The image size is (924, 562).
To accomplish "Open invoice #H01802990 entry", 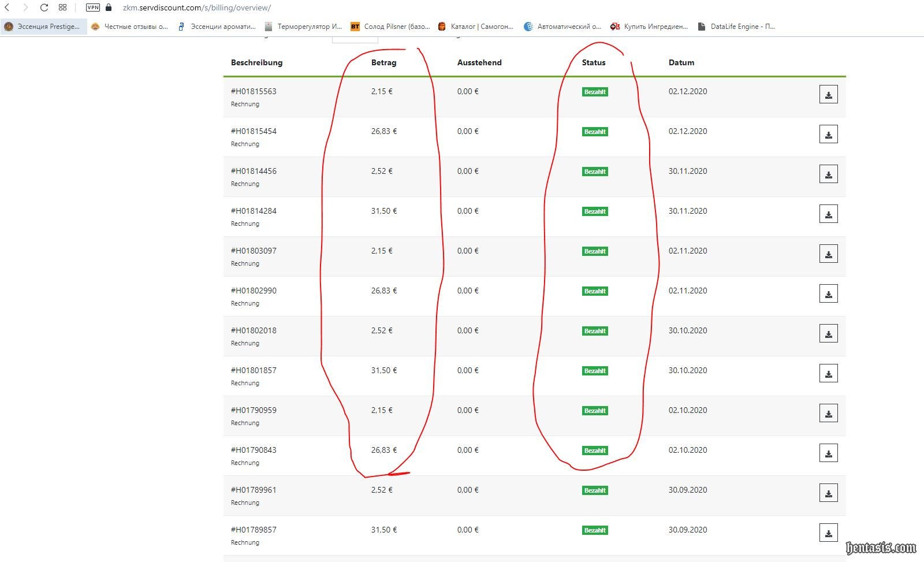I will tap(254, 291).
